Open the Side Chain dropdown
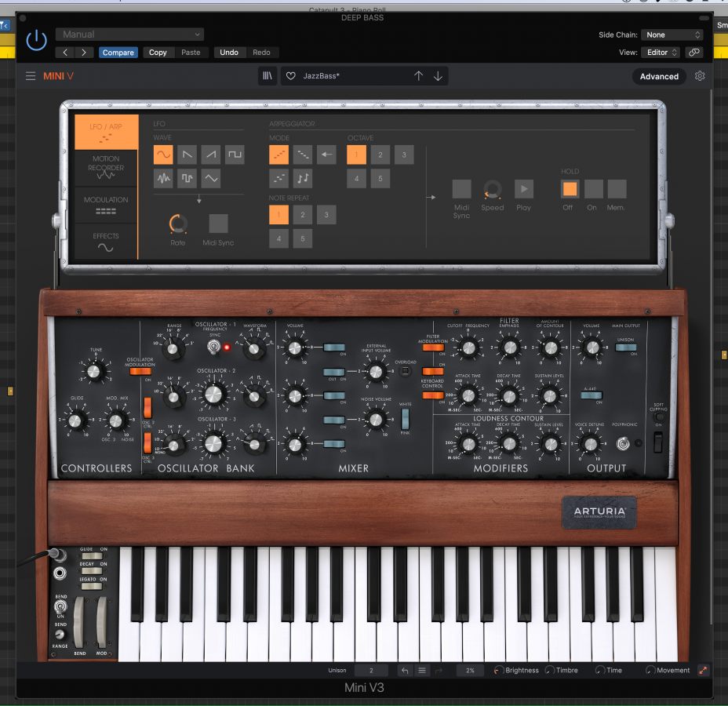Viewport: 728px width, 706px height. point(672,35)
